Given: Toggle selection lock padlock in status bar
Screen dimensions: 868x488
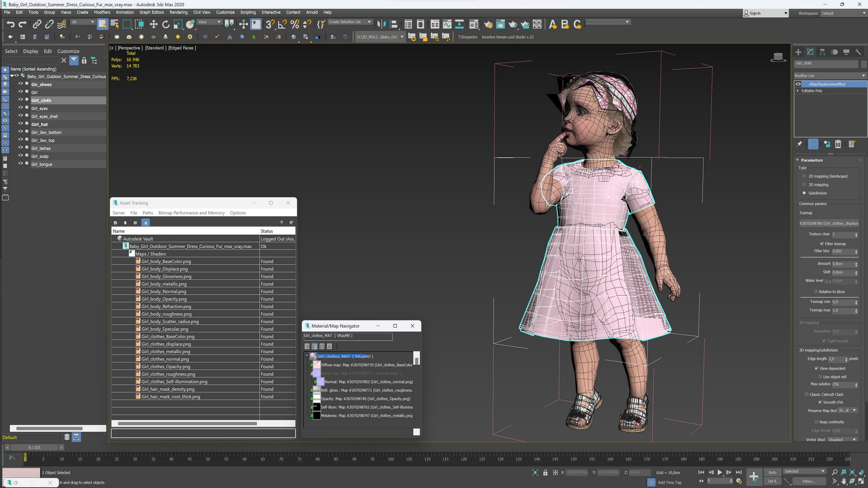Looking at the screenshot, I should tap(545, 473).
